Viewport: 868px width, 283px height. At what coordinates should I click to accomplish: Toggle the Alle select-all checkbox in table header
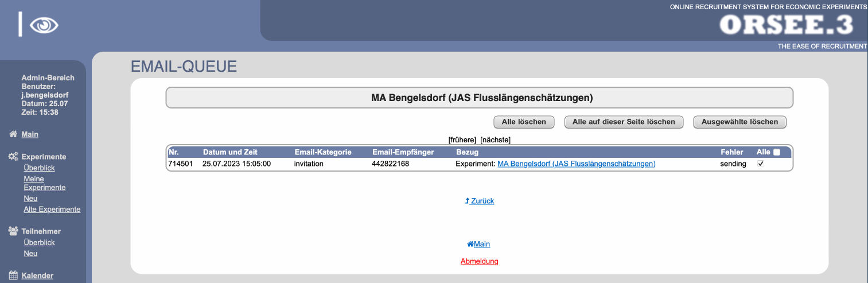[777, 152]
